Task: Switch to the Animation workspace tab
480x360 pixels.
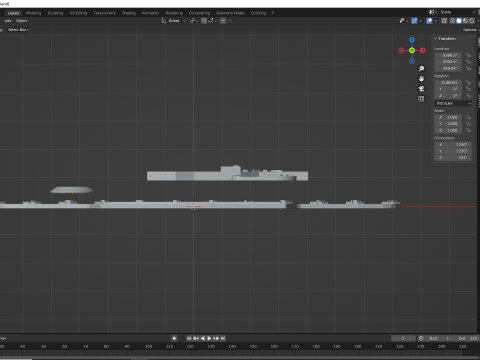Action: (150, 13)
